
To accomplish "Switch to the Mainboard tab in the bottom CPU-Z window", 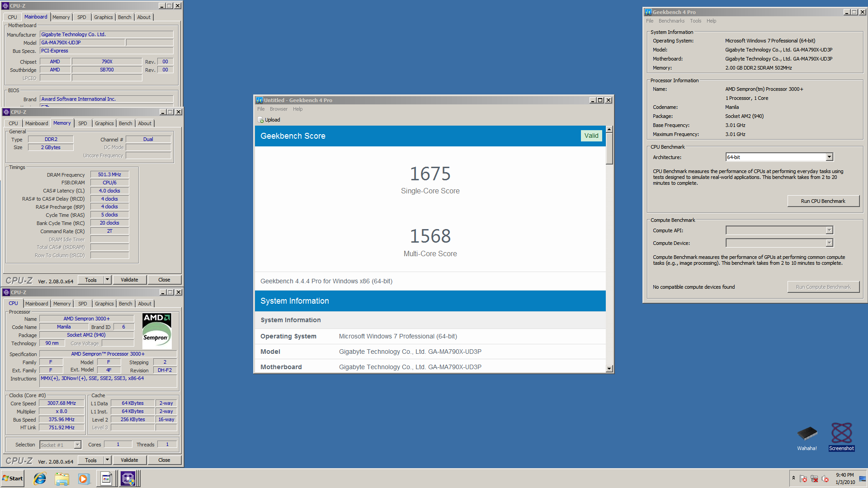I will pos(37,304).
